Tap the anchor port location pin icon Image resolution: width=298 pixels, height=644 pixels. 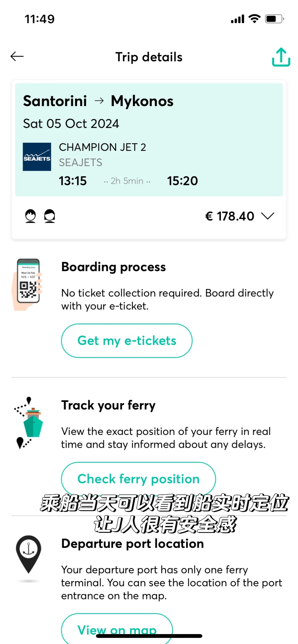[x=28, y=554]
